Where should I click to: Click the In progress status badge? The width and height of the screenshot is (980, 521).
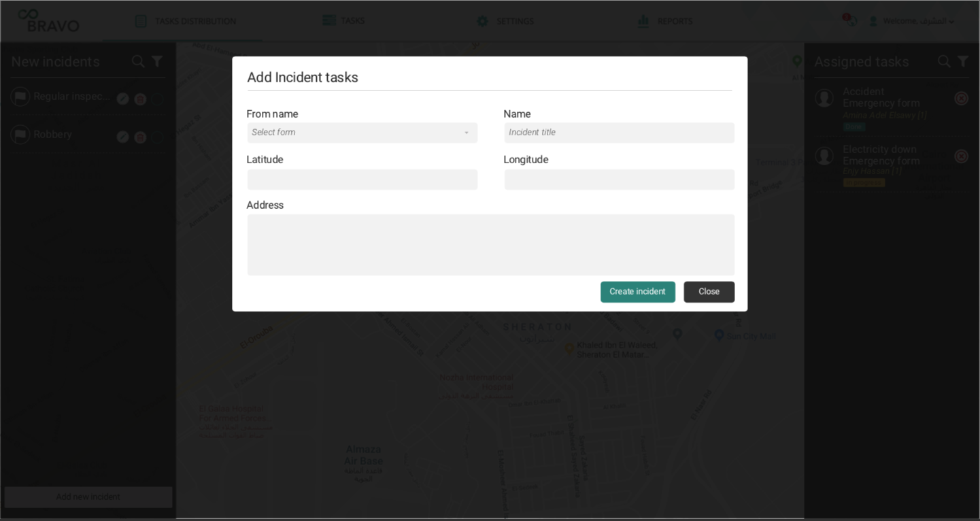[x=864, y=182]
